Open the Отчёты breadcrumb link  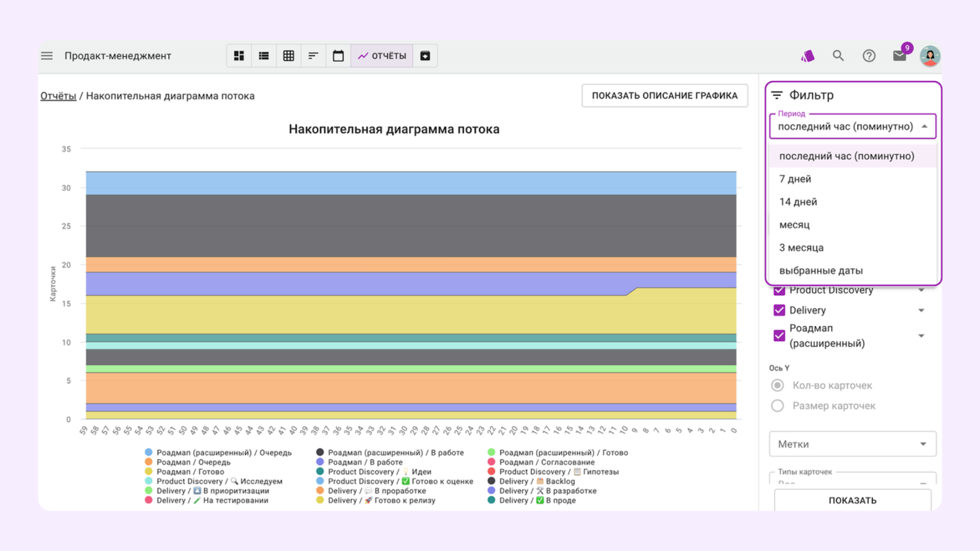[x=58, y=96]
